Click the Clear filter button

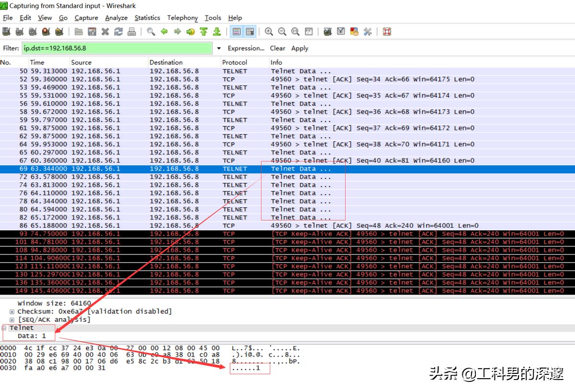point(277,48)
